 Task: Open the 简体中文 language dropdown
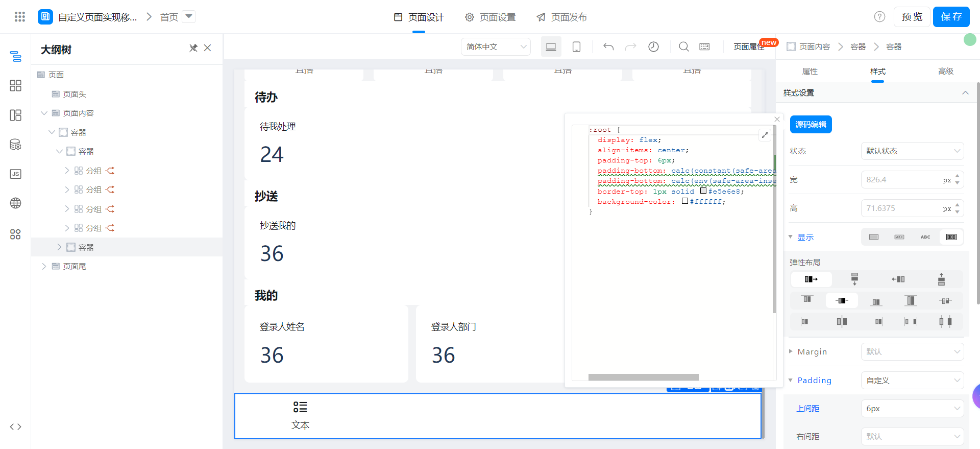[x=496, y=46]
